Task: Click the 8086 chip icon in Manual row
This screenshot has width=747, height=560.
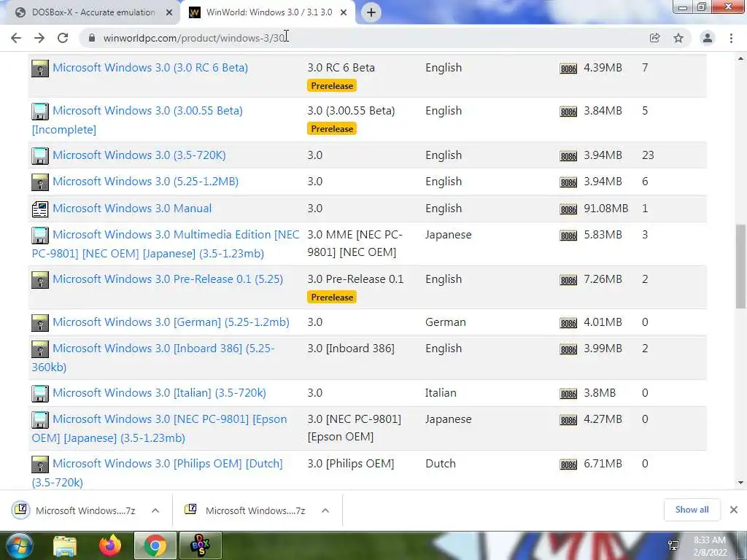Action: coord(568,209)
